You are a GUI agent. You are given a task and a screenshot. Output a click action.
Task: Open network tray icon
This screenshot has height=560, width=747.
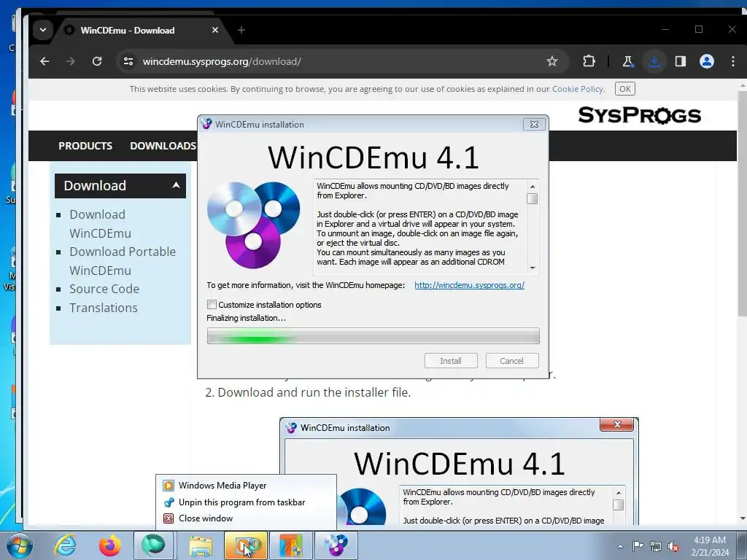click(x=656, y=546)
